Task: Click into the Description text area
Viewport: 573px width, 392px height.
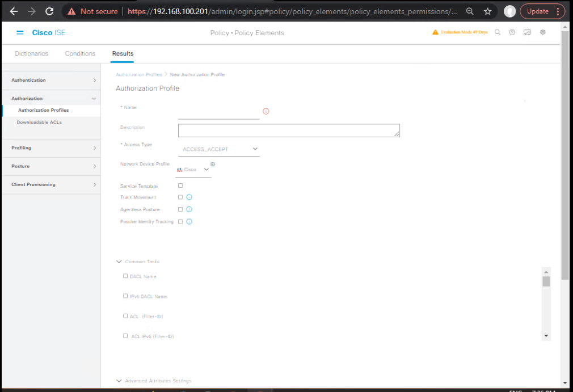Action: (x=289, y=130)
